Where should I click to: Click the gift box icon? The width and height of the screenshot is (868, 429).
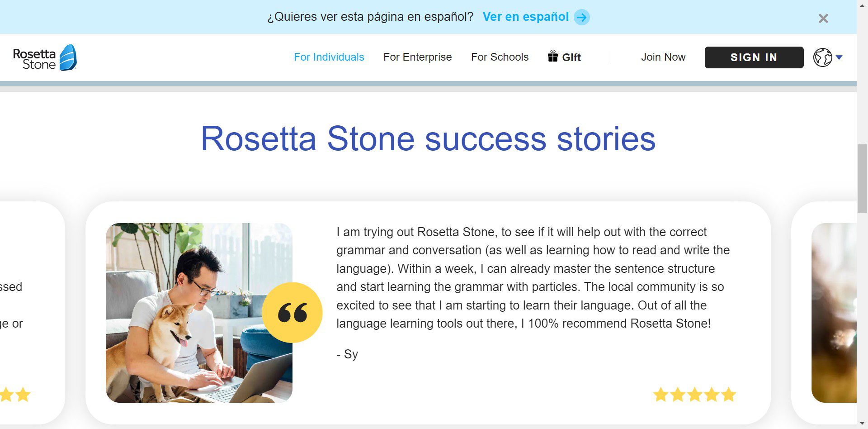(552, 57)
